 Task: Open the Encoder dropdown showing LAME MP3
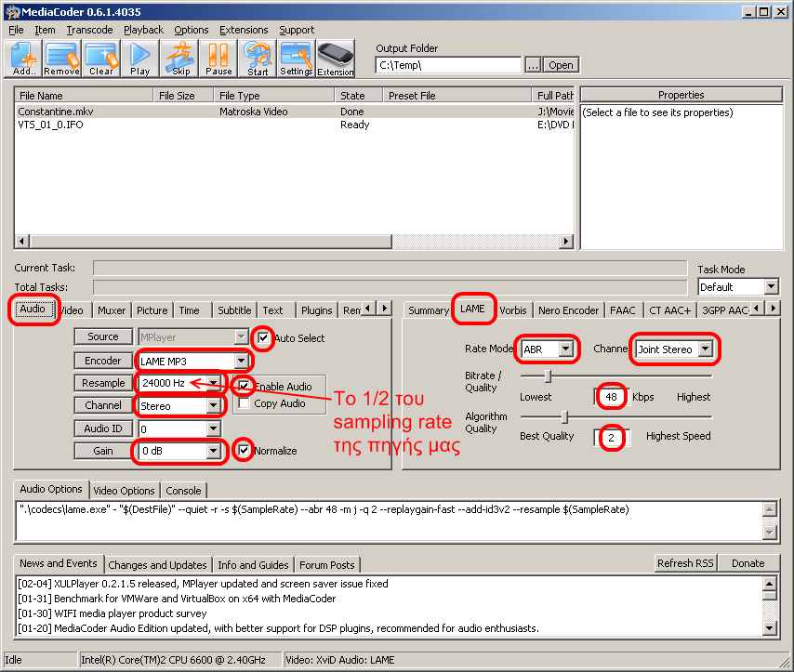coord(242,361)
